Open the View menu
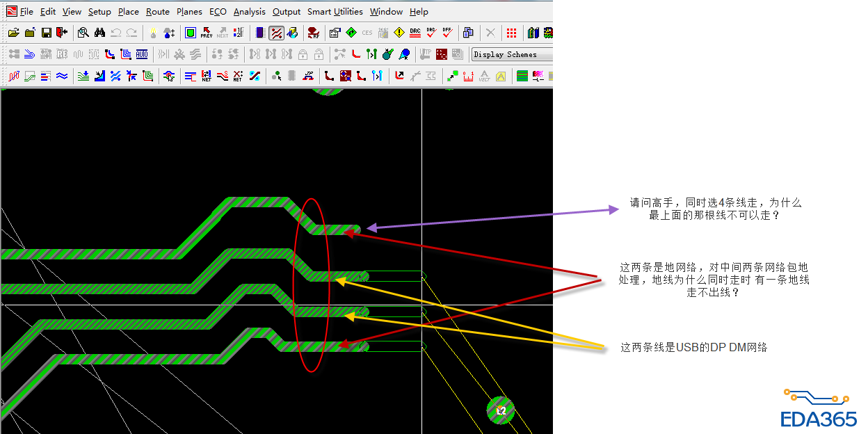This screenshot has height=434, width=868. (72, 12)
